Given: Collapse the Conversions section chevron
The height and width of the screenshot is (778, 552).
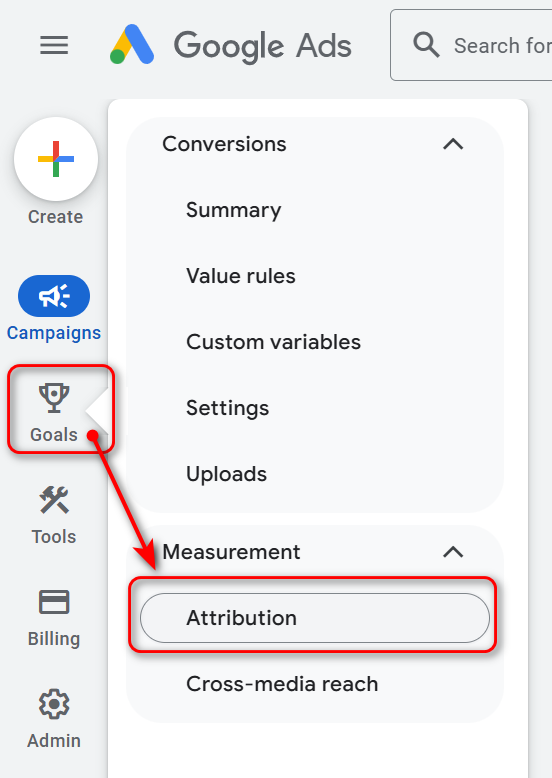Looking at the screenshot, I should click(x=453, y=144).
